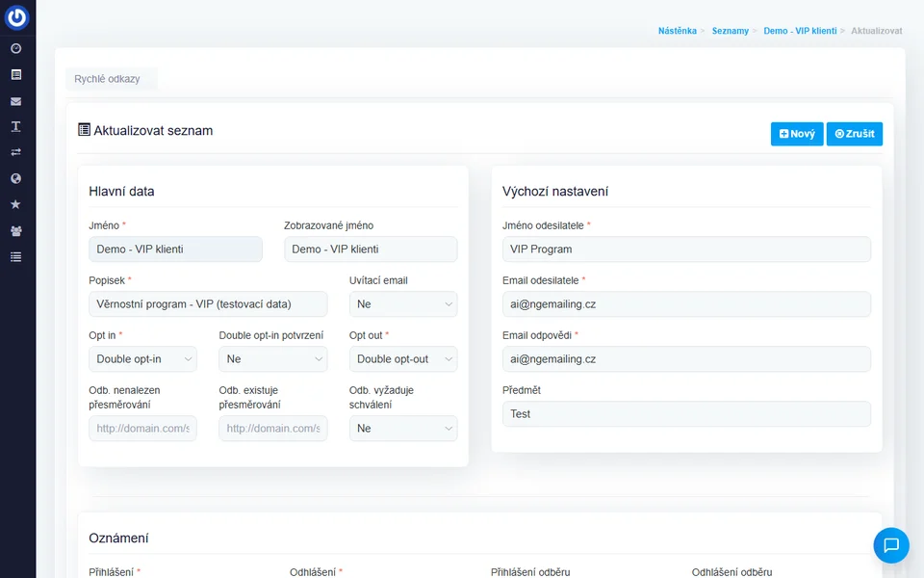The image size is (924, 578).
Task: Open the envelope campaigns icon in sidebar
Action: click(15, 101)
